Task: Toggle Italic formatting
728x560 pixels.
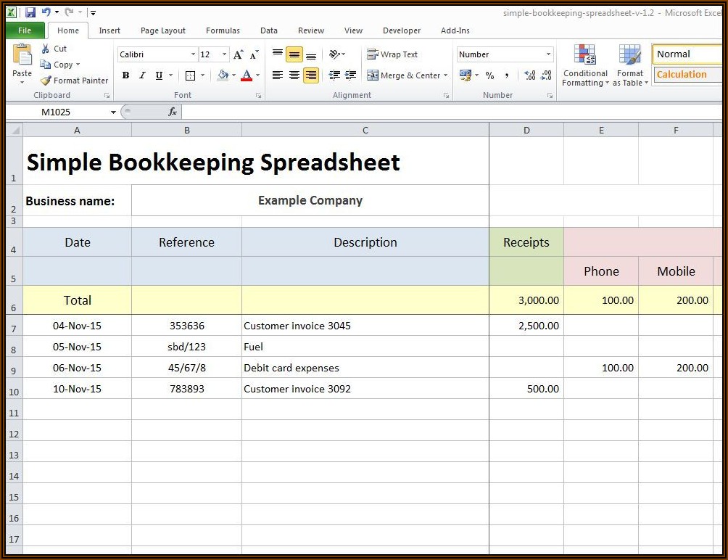Action: click(x=142, y=75)
